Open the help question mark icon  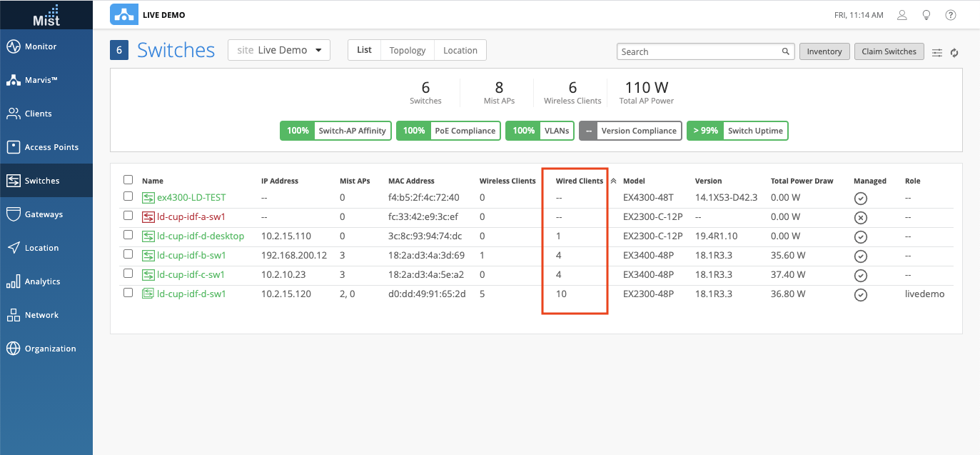(x=951, y=15)
